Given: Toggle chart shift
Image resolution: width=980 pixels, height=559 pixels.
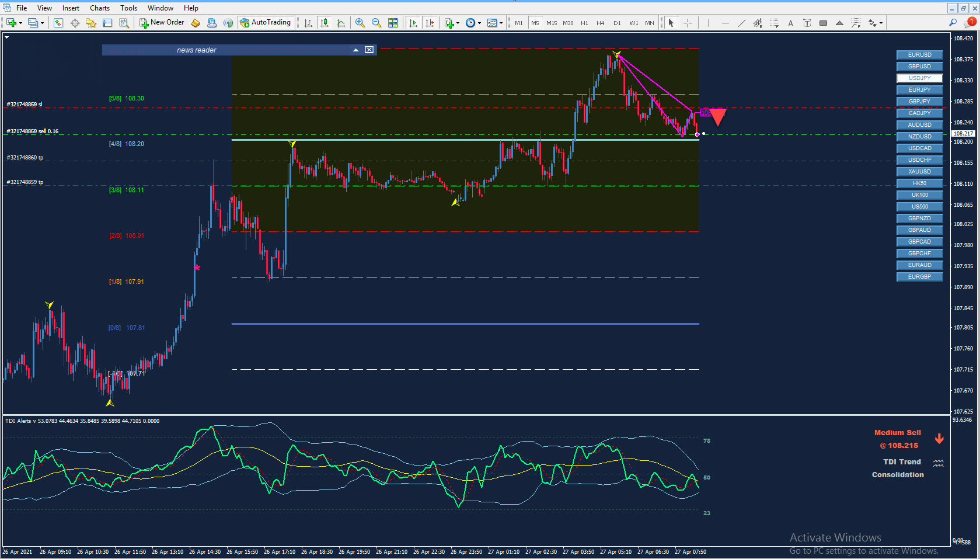Looking at the screenshot, I should pyautogui.click(x=430, y=23).
